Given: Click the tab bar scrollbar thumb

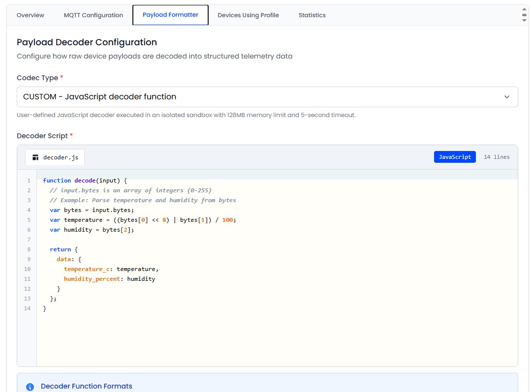Looking at the screenshot, I should (x=524, y=15).
